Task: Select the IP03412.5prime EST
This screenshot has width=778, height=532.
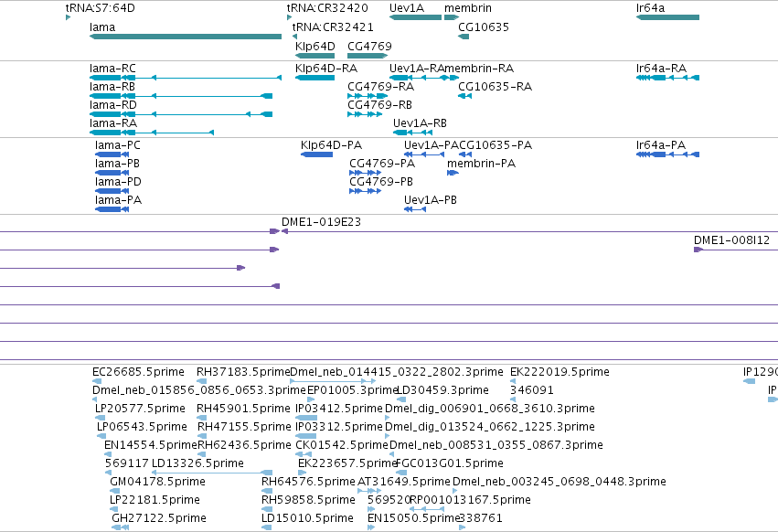Action: [339, 409]
